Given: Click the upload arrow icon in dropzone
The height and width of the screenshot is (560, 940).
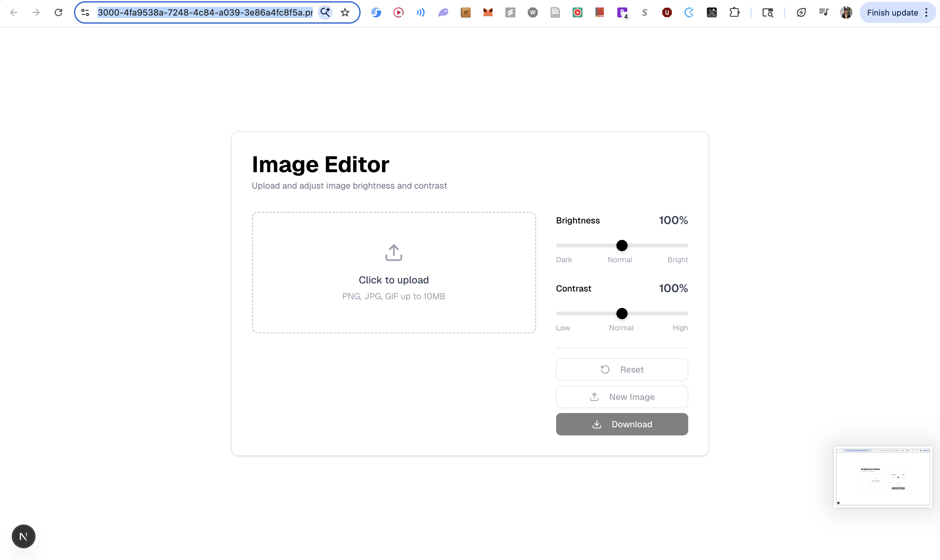Looking at the screenshot, I should pos(394,252).
